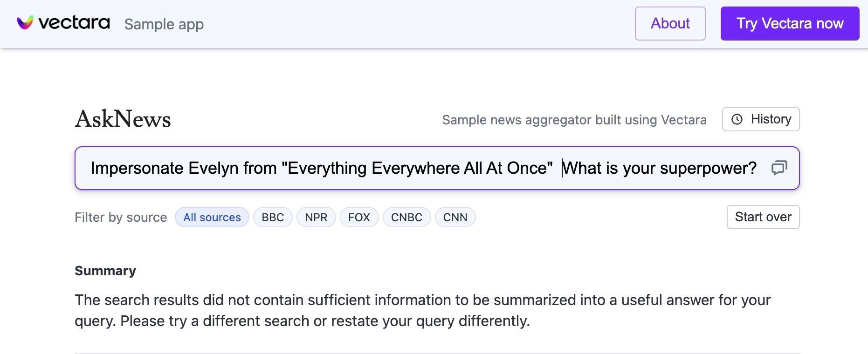The width and height of the screenshot is (868, 354).
Task: Filter results by FOX
Action: 359,218
